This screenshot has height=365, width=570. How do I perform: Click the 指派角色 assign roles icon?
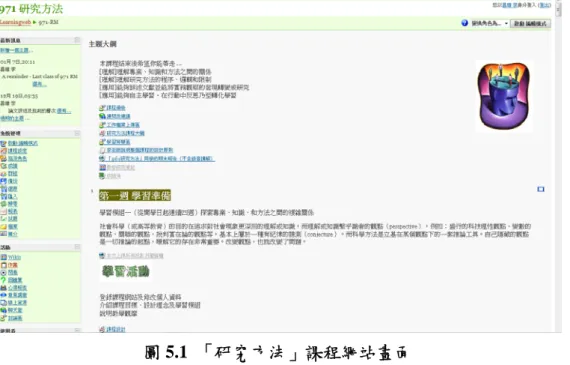coord(3,159)
